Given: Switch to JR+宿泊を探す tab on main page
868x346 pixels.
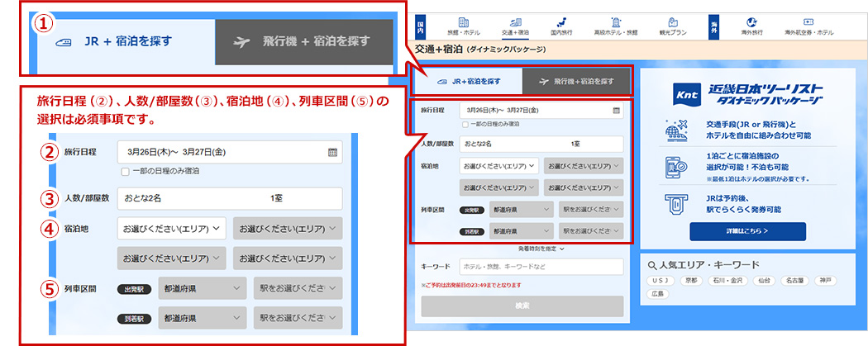Looking at the screenshot, I should click(469, 81).
